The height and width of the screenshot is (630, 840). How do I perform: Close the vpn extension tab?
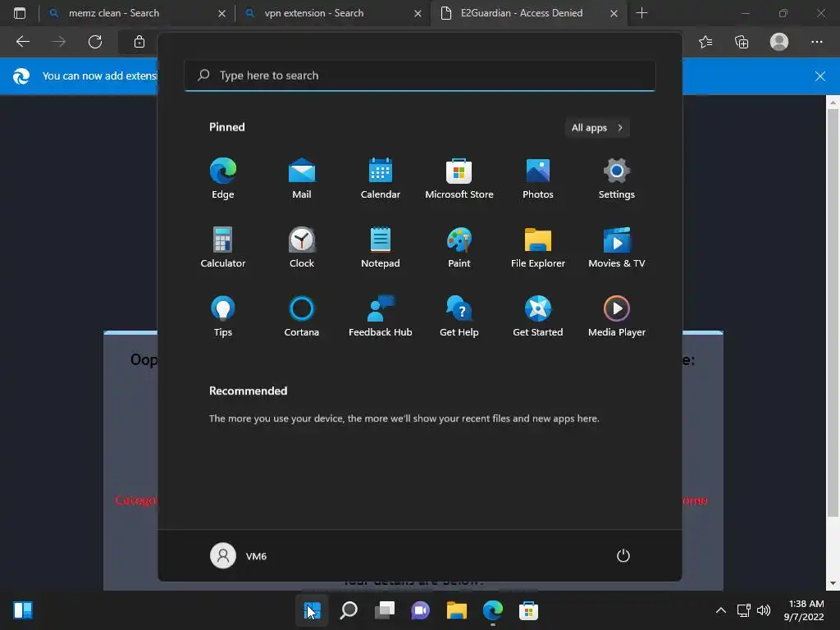418,13
